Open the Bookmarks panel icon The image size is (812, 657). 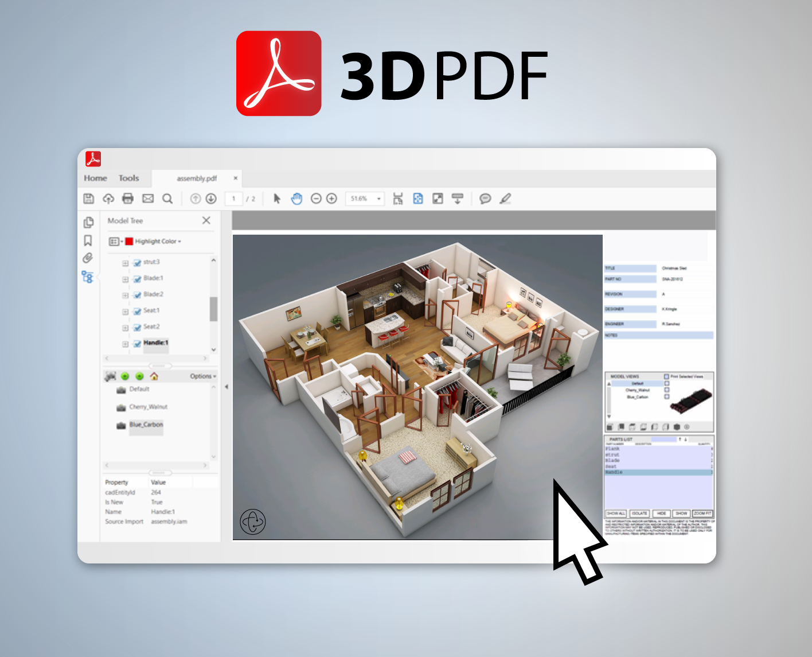coord(88,240)
